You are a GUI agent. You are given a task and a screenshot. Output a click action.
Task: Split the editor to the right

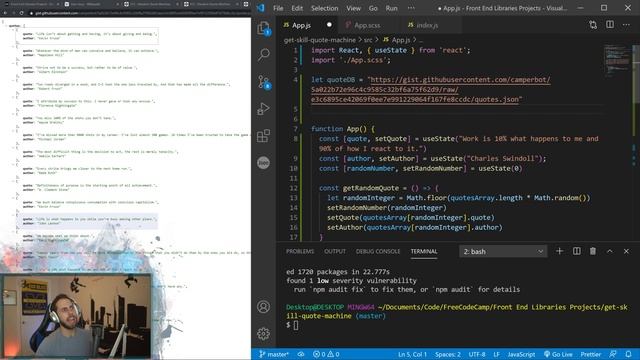coord(610,25)
